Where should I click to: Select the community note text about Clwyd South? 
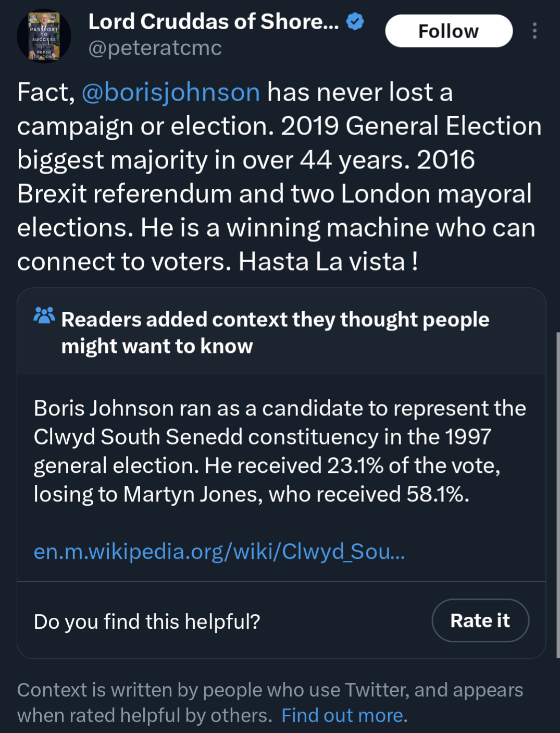click(x=280, y=451)
